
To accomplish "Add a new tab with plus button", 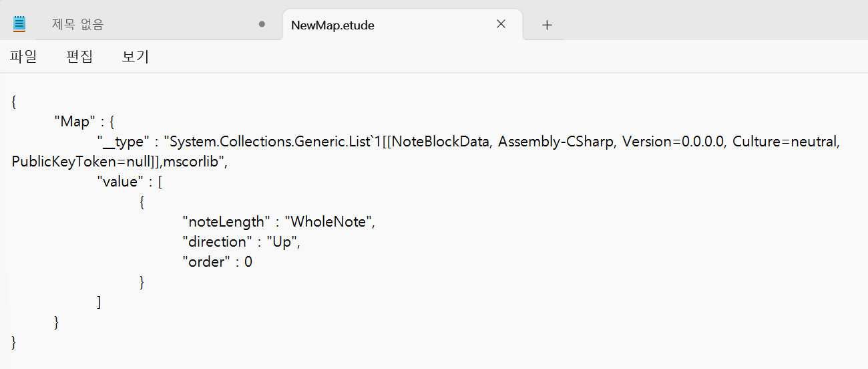I will pyautogui.click(x=547, y=25).
